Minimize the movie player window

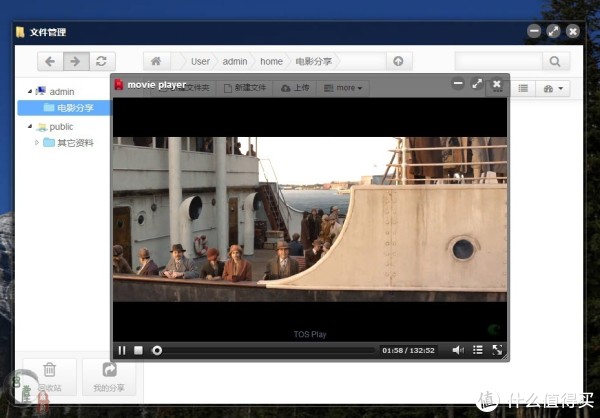(x=458, y=83)
